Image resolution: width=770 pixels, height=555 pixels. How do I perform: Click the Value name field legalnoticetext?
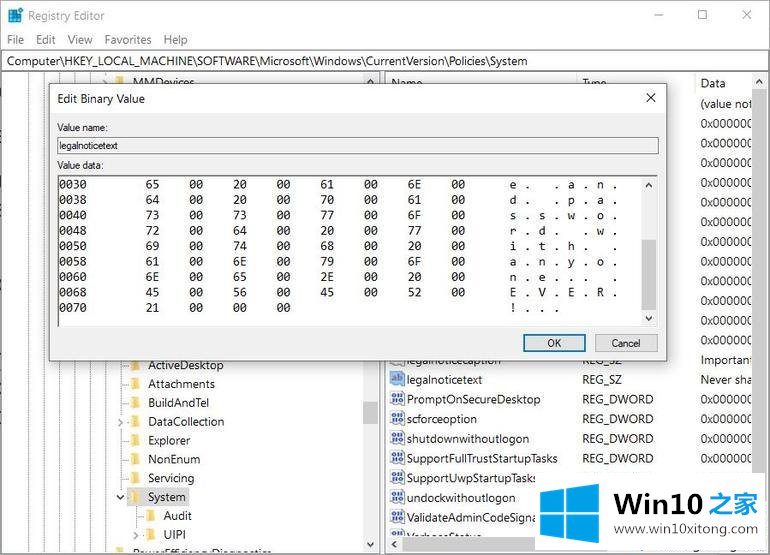pyautogui.click(x=358, y=145)
